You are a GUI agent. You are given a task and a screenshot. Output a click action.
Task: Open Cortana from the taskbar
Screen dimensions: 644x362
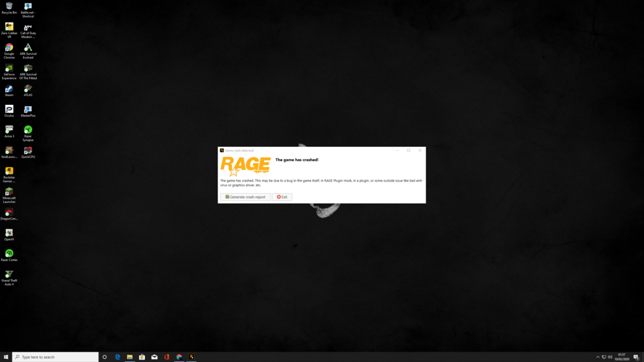105,357
